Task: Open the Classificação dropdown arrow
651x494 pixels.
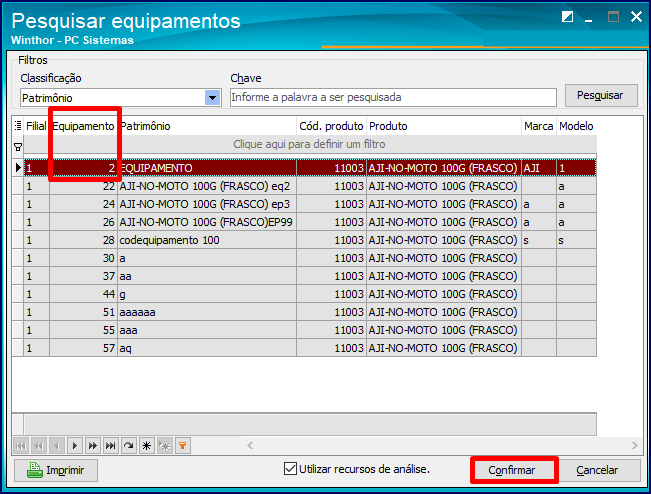Action: pyautogui.click(x=213, y=98)
